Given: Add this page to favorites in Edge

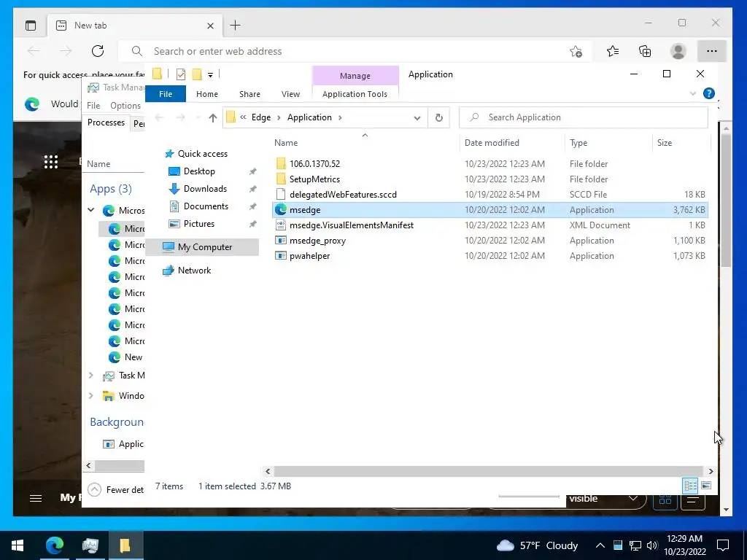Looking at the screenshot, I should coord(576,52).
